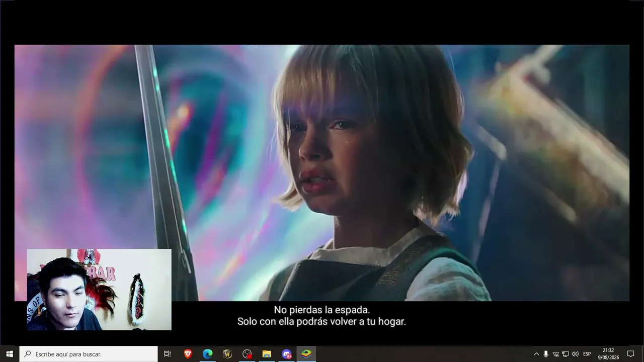The image size is (644, 362).
Task: Open Task View from the taskbar
Action: coord(168,354)
